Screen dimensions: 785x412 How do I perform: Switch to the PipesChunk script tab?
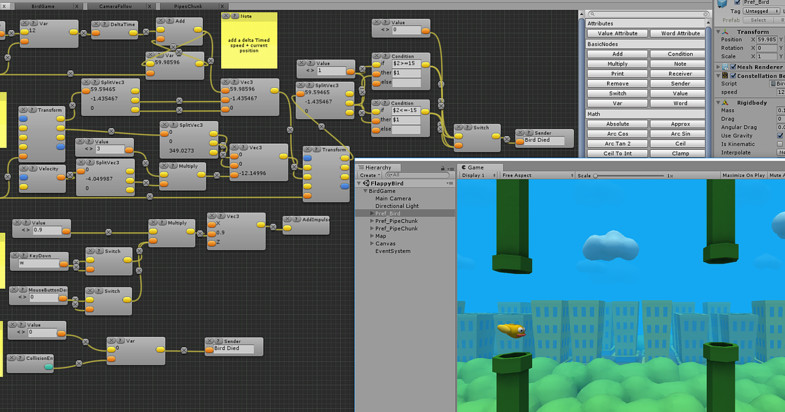pyautogui.click(x=188, y=6)
